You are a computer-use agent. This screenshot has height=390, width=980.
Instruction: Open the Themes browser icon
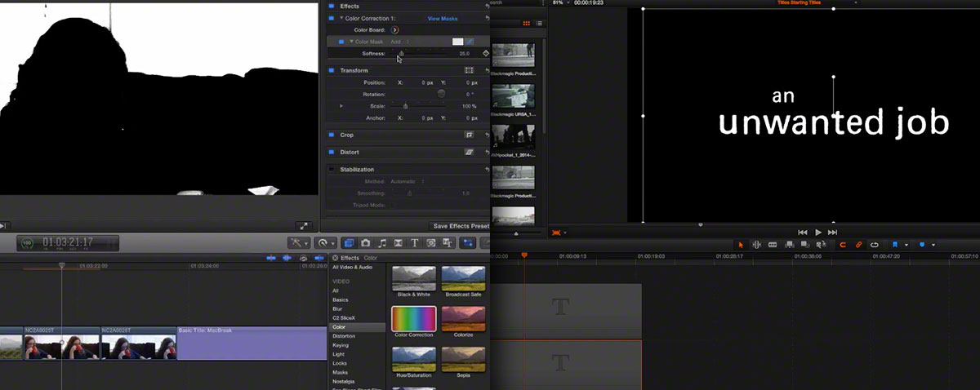[x=448, y=242]
